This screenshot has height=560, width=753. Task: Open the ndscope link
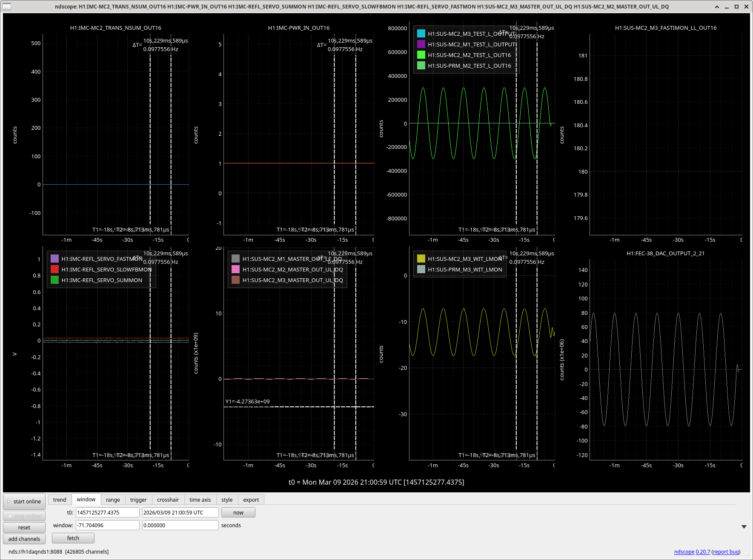(x=684, y=551)
